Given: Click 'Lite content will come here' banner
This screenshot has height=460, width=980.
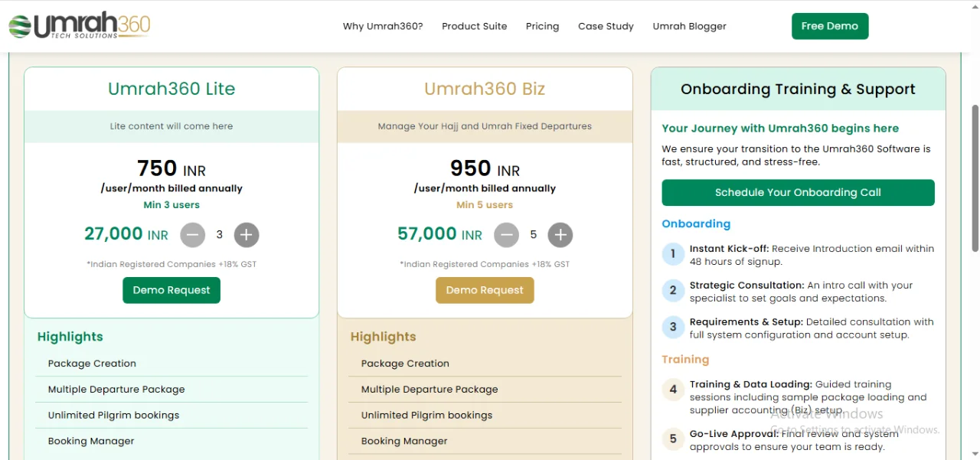Looking at the screenshot, I should tap(171, 126).
